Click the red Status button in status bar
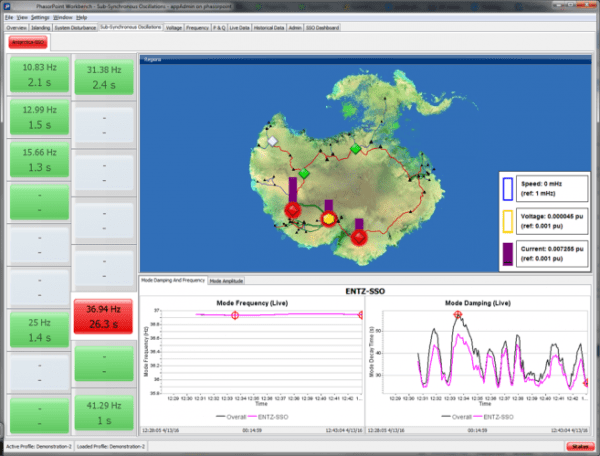This screenshot has width=600, height=456. click(x=580, y=446)
